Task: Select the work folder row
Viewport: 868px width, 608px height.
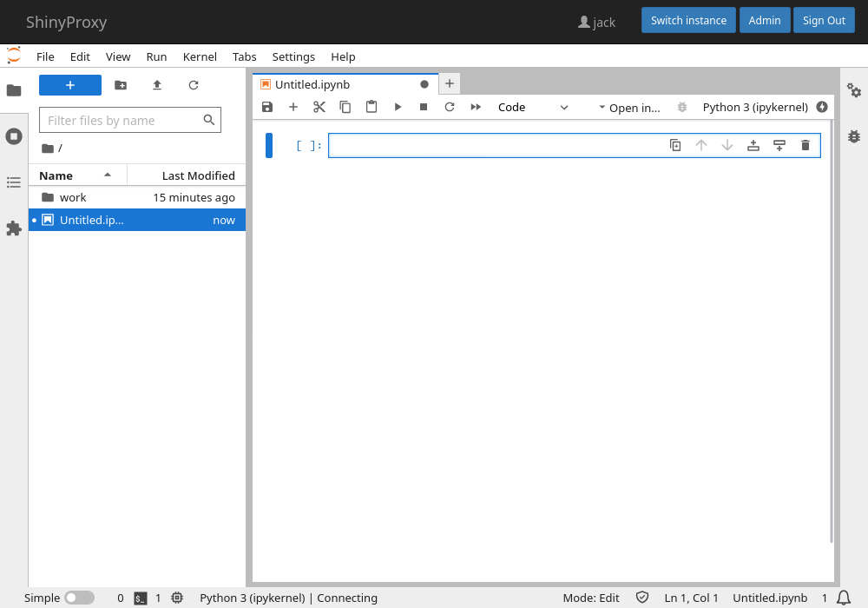Action: click(137, 198)
